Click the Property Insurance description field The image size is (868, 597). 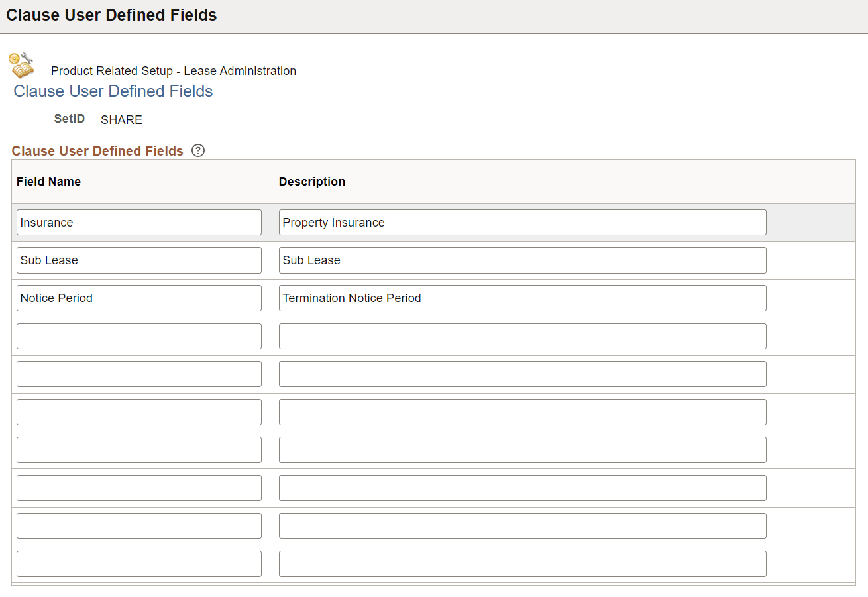[523, 222]
